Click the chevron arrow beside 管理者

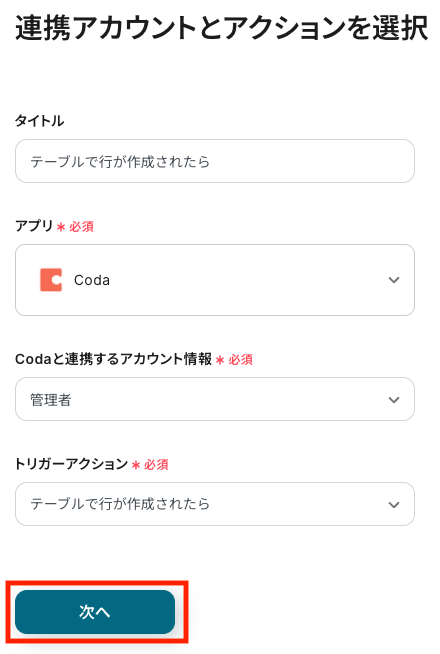click(x=394, y=400)
